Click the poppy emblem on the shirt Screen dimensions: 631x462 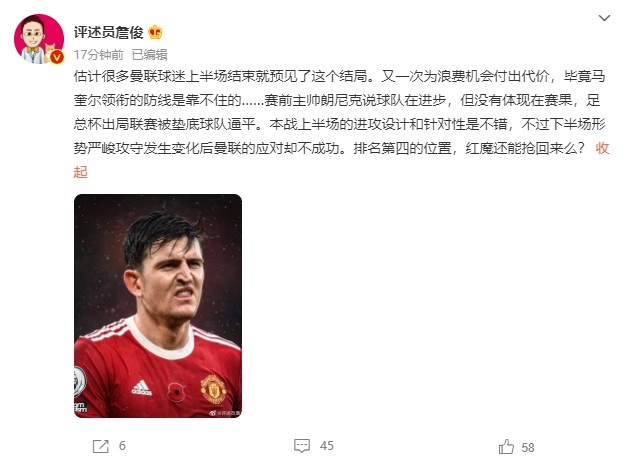pyautogui.click(x=176, y=391)
